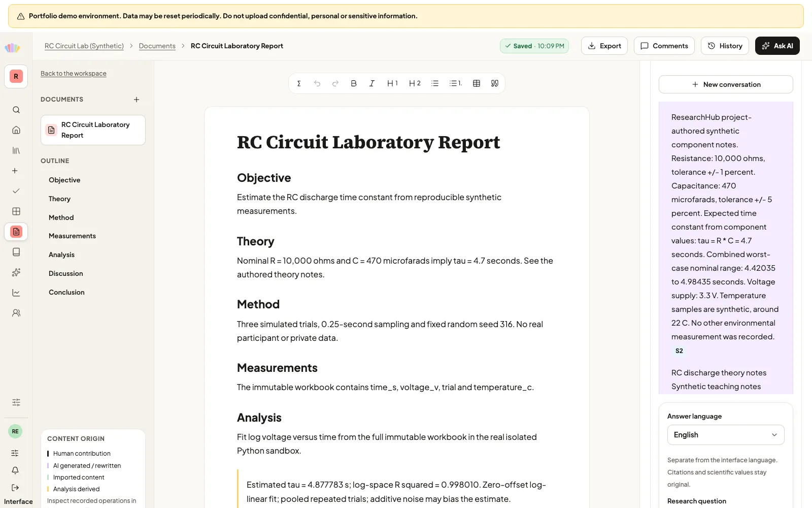This screenshot has height=508, width=812.
Task: Select the RC Circuit Laboratory Report document card
Action: pyautogui.click(x=93, y=130)
